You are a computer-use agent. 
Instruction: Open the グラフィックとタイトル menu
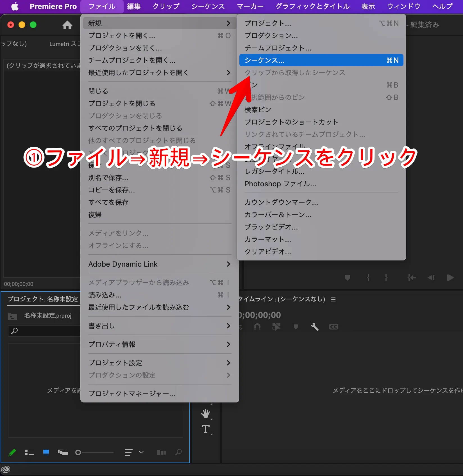pyautogui.click(x=312, y=6)
